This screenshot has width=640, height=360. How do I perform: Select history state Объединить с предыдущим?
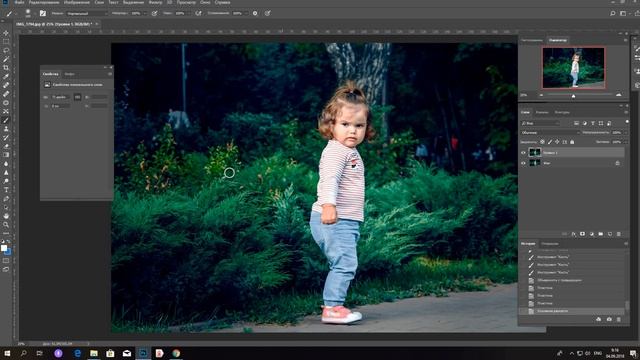[x=559, y=280]
